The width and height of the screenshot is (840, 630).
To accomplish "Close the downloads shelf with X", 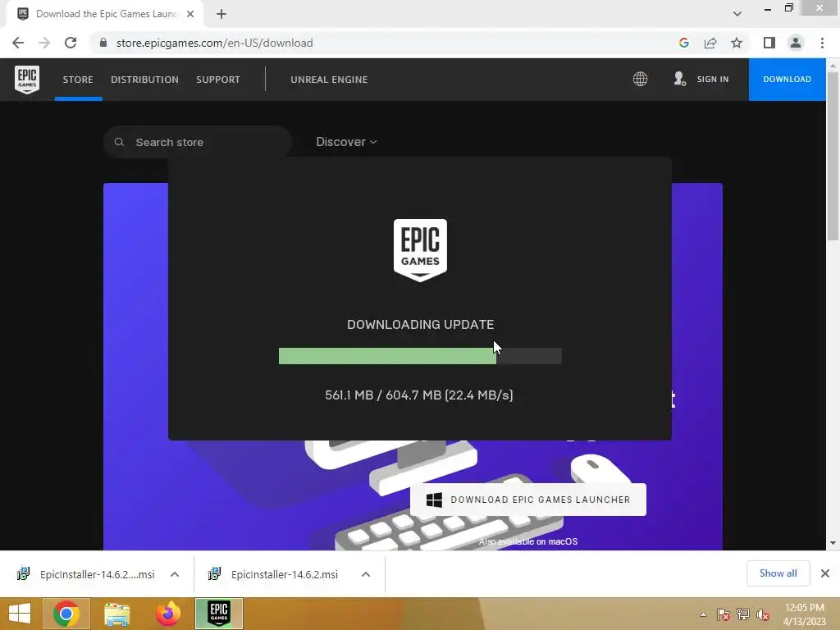I will pos(825,573).
